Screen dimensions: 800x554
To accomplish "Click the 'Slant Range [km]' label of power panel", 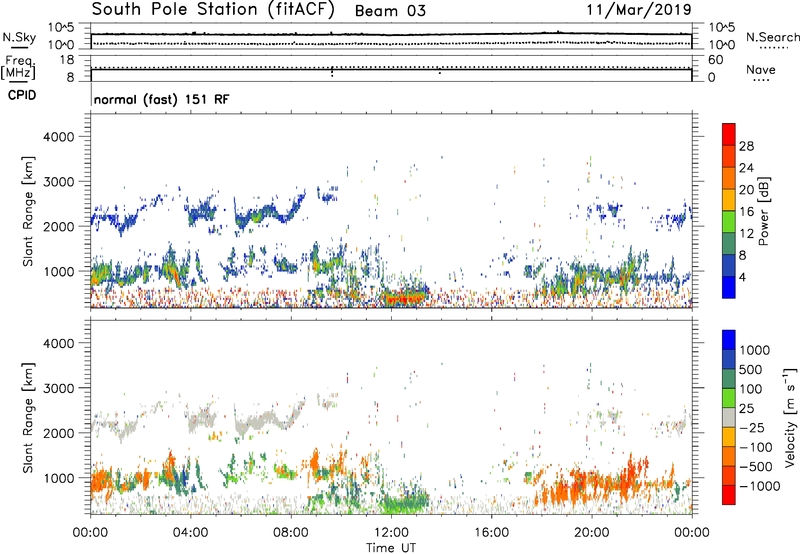I will [x=28, y=211].
